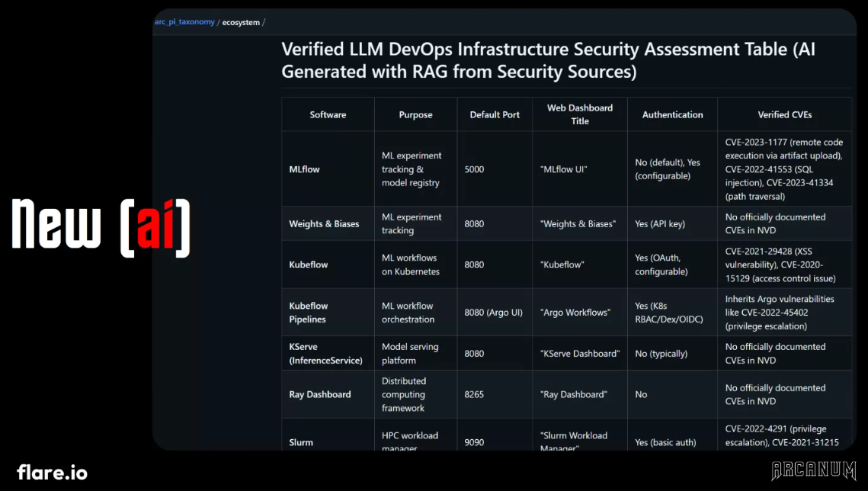Click the Software column header
Viewport: 868px width, 491px height.
pyautogui.click(x=328, y=114)
